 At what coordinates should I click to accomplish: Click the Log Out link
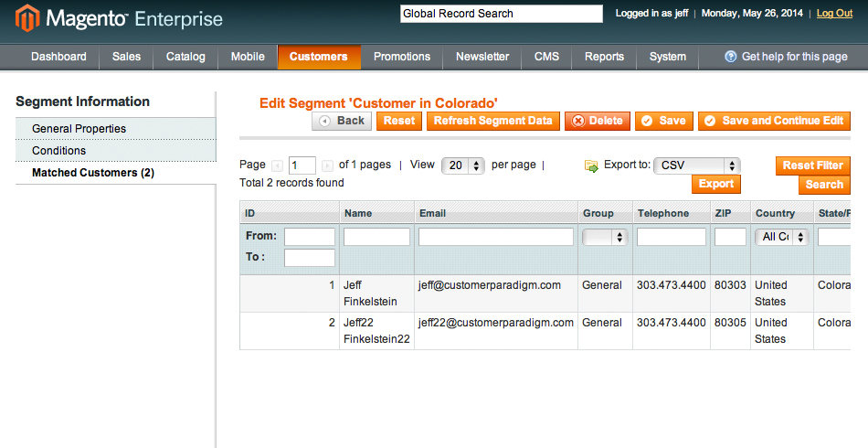click(x=834, y=14)
